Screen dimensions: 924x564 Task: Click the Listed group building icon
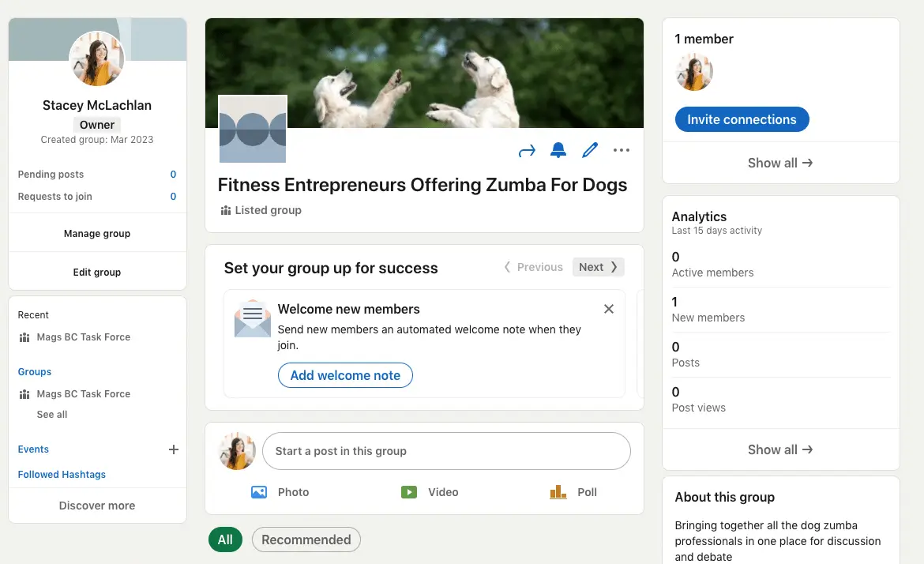coord(224,210)
